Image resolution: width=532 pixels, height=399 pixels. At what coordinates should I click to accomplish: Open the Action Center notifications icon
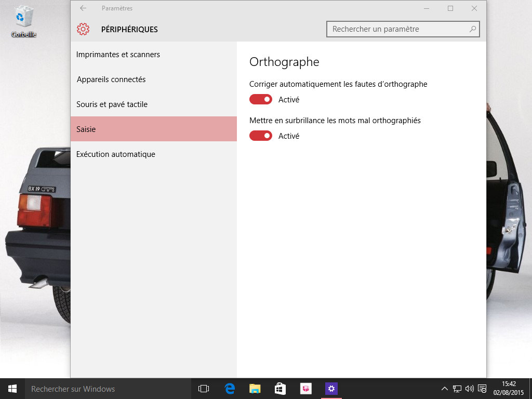[482, 389]
